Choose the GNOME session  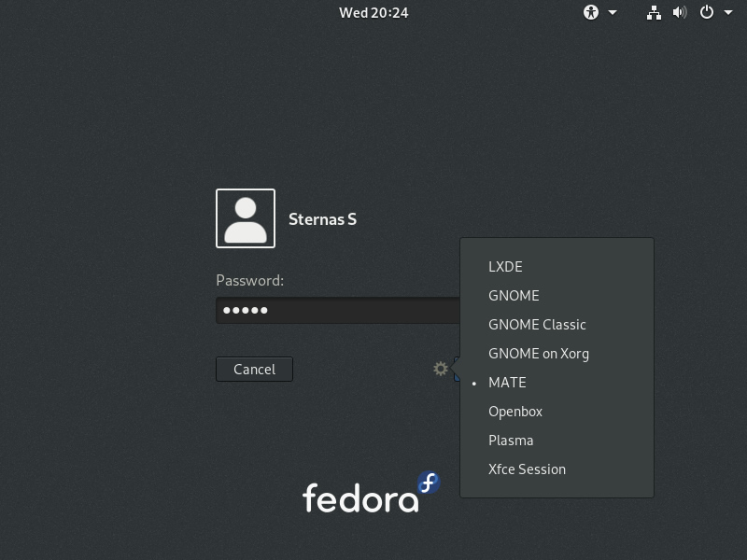[x=557, y=296]
